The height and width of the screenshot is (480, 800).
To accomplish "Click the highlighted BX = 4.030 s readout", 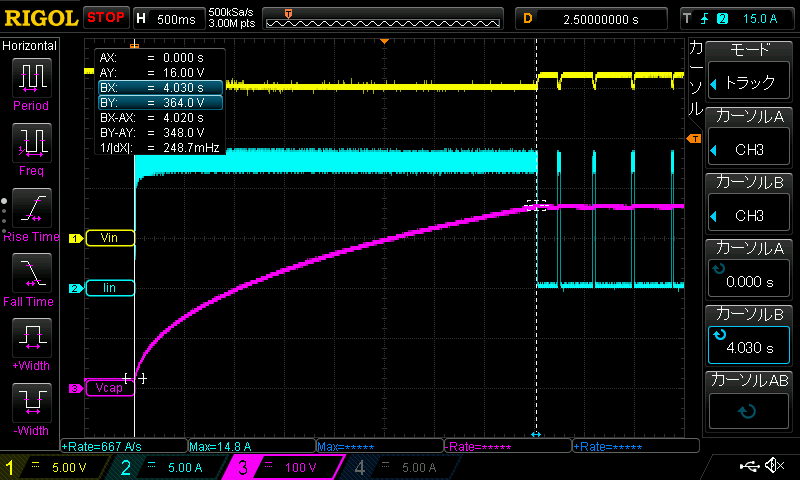I will 160,88.
